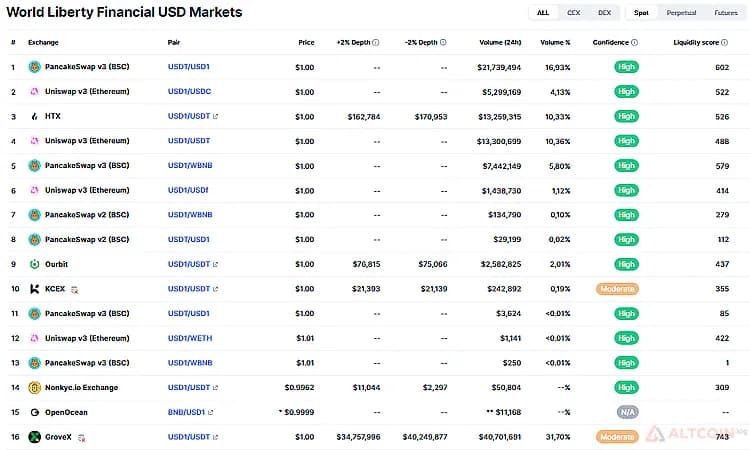Click the 31.70% volume share cell
750x450 pixels.
(x=558, y=437)
